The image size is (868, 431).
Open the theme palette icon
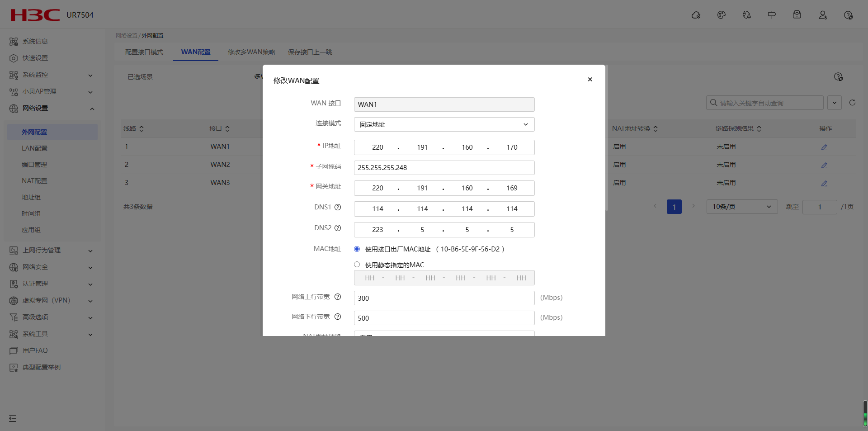pos(721,15)
